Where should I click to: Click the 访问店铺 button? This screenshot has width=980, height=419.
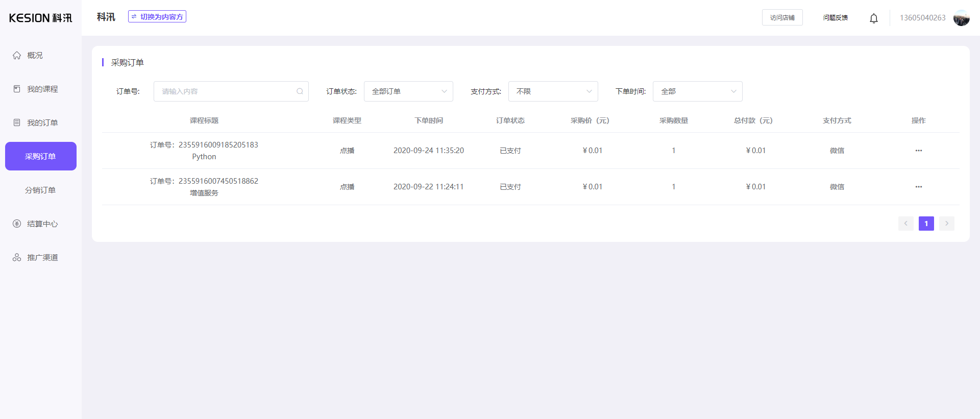pyautogui.click(x=782, y=17)
